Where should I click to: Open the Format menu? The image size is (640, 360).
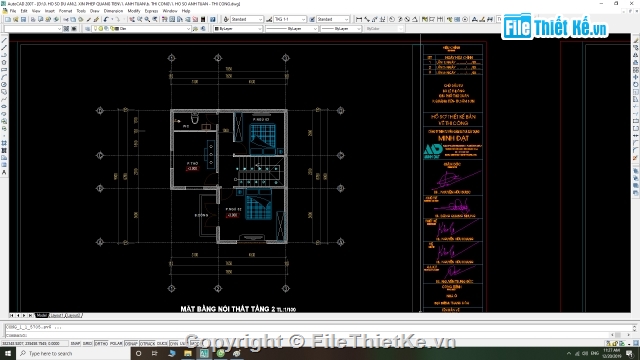65,11
